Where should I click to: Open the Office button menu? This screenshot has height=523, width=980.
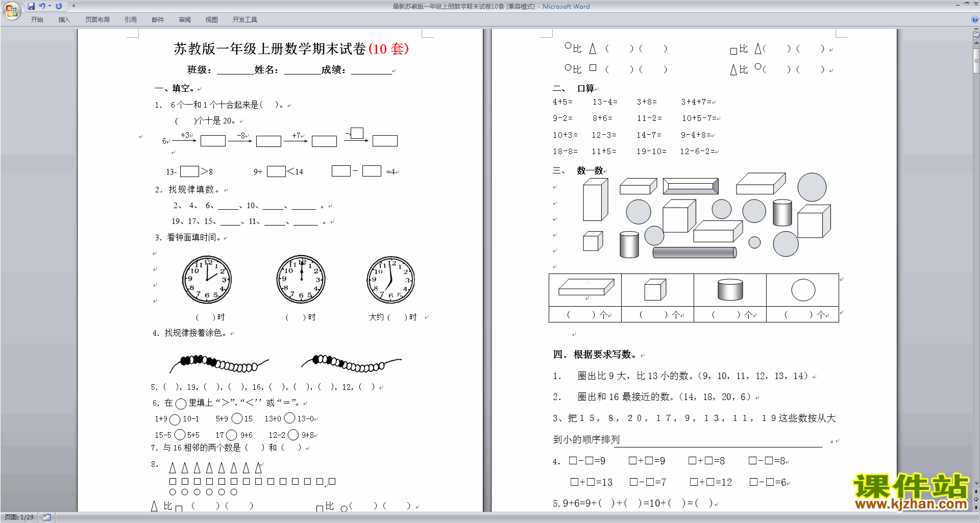coord(12,10)
